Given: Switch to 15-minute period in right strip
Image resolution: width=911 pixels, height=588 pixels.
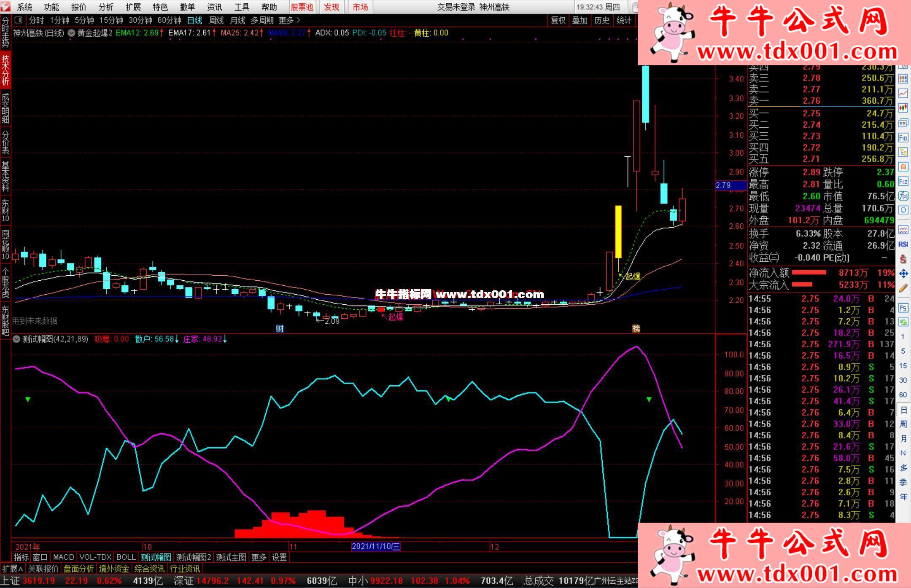Looking at the screenshot, I should pyautogui.click(x=903, y=365).
